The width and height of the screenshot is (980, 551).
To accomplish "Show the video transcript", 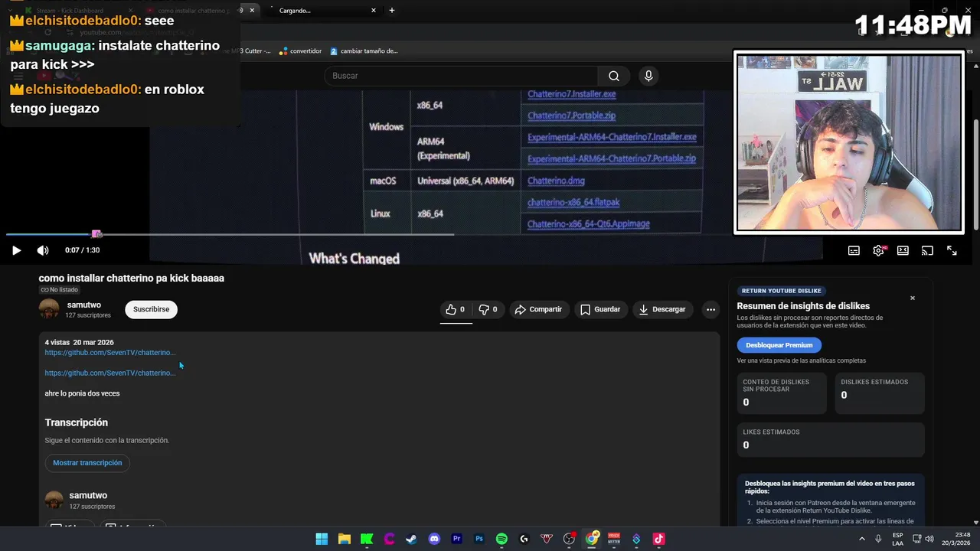I will [x=87, y=463].
